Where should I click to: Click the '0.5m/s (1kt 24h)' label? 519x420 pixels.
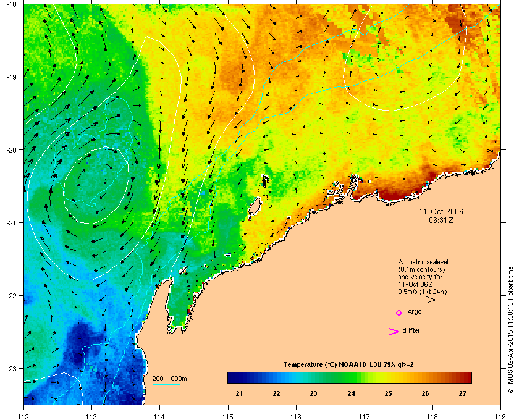pos(423,292)
